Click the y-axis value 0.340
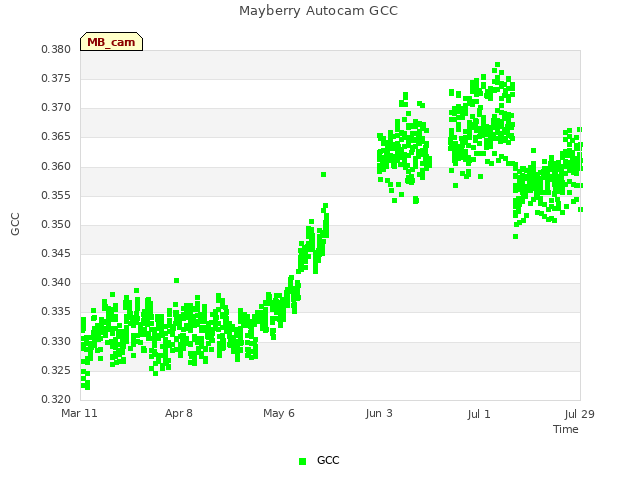 (x=56, y=282)
